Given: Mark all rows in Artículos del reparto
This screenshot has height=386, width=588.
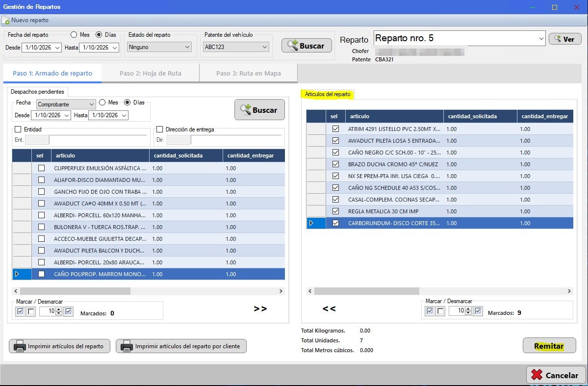Looking at the screenshot, I should coord(430,311).
